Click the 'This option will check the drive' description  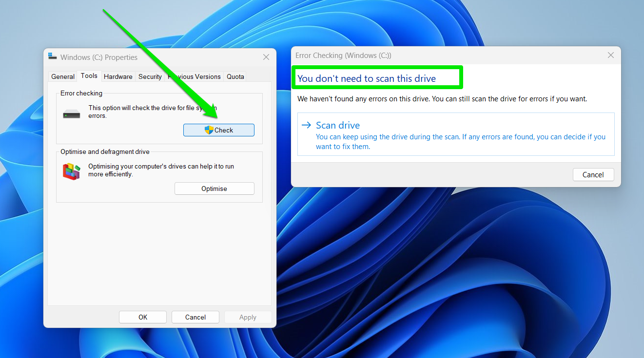(153, 112)
